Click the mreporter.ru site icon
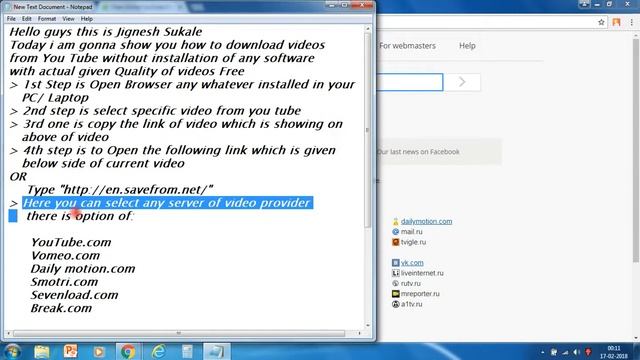Image resolution: width=640 pixels, height=360 pixels. (395, 293)
